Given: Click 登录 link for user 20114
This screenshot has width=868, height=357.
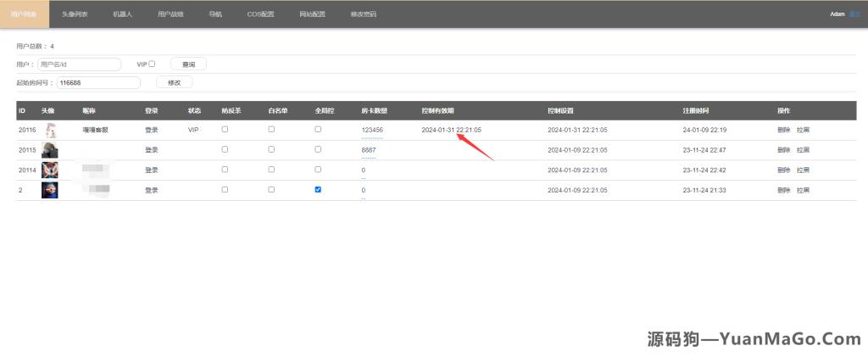Looking at the screenshot, I should [152, 170].
